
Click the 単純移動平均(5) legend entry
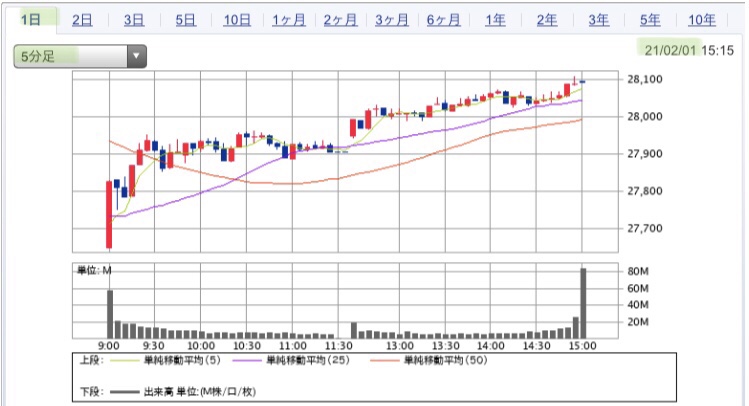[x=182, y=360]
